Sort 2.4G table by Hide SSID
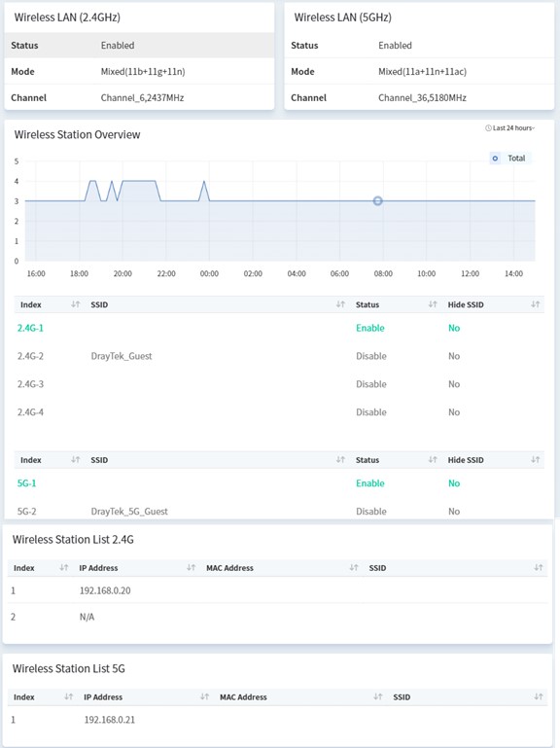Image resolution: width=560 pixels, height=748 pixels. [535, 304]
